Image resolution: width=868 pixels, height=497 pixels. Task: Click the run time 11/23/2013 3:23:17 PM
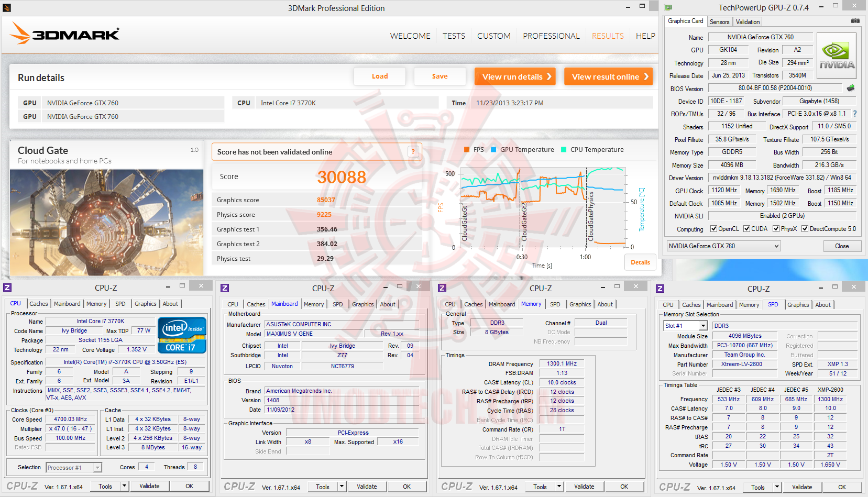pos(510,103)
